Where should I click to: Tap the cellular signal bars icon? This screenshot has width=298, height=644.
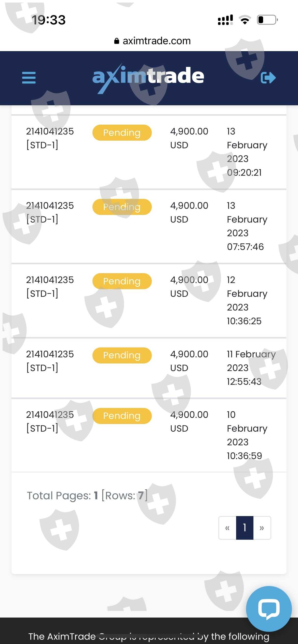pyautogui.click(x=225, y=20)
